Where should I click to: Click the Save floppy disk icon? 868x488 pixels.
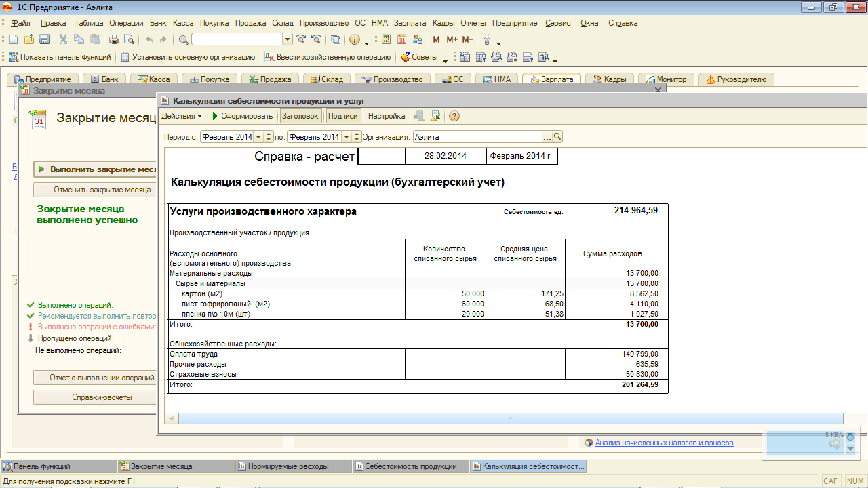[x=44, y=39]
